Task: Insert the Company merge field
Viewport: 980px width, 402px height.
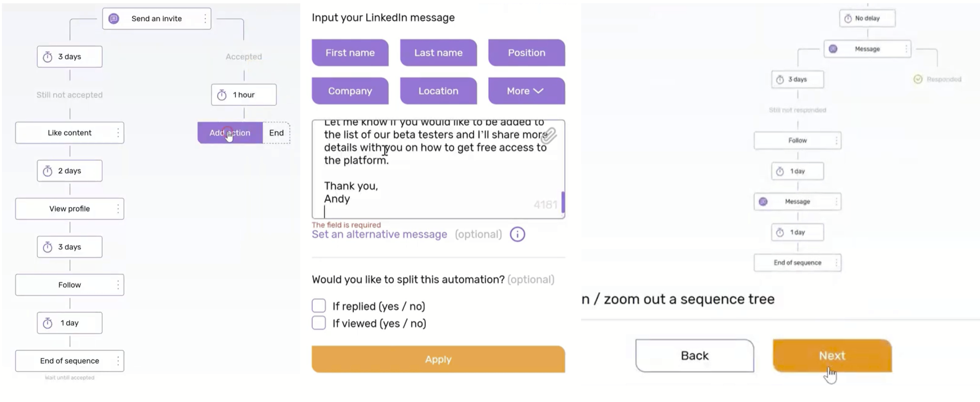Action: point(350,91)
